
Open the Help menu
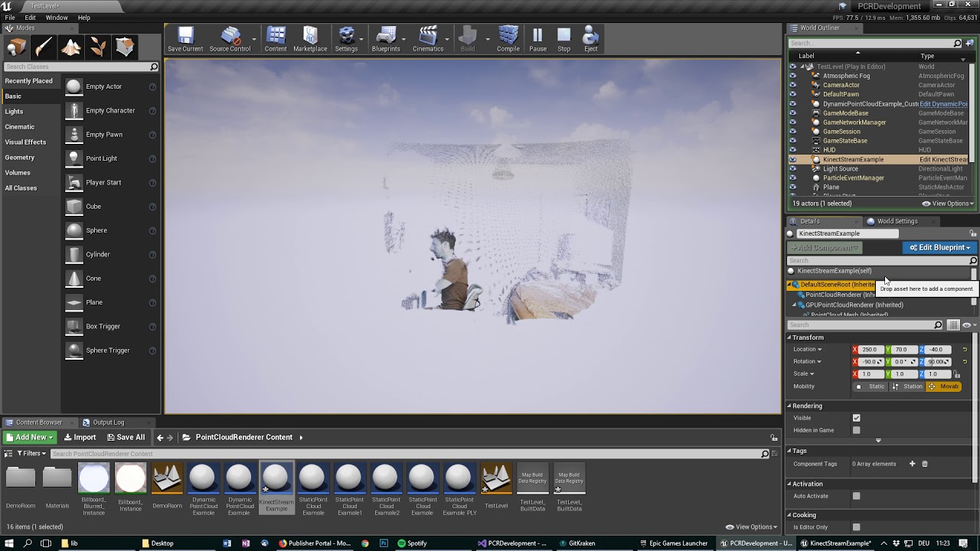pos(84,18)
